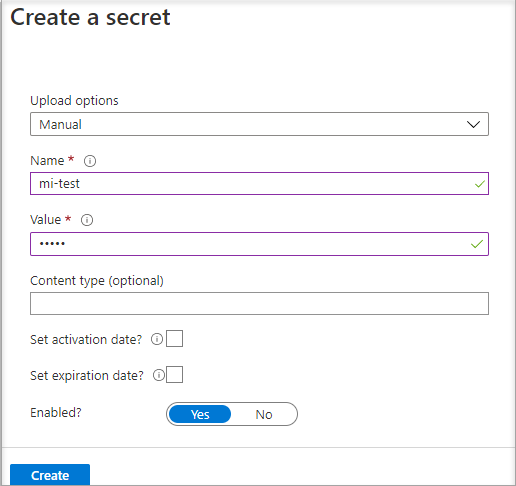Viewport: 516px width, 486px height.
Task: Open info tooltip for Set activation date
Action: pos(157,339)
